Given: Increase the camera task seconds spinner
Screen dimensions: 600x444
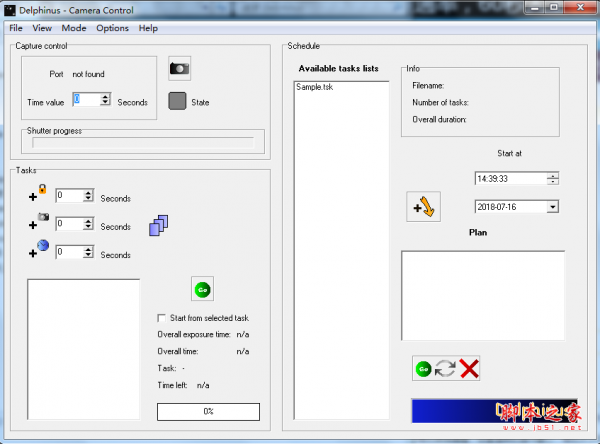Looking at the screenshot, I should [88, 221].
